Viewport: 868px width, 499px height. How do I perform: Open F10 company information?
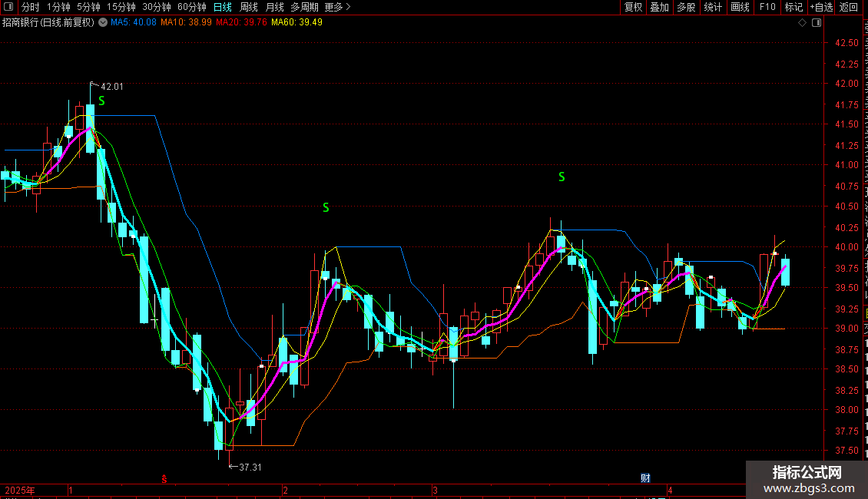pyautogui.click(x=767, y=7)
